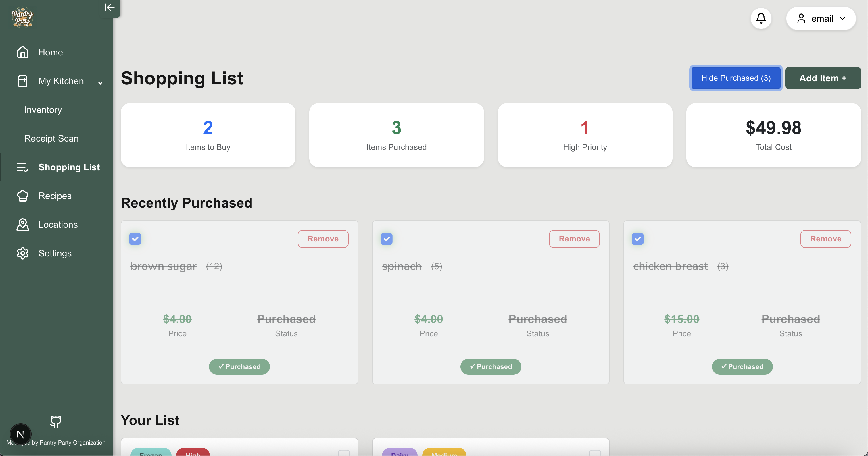Open the email account dropdown

pos(821,18)
